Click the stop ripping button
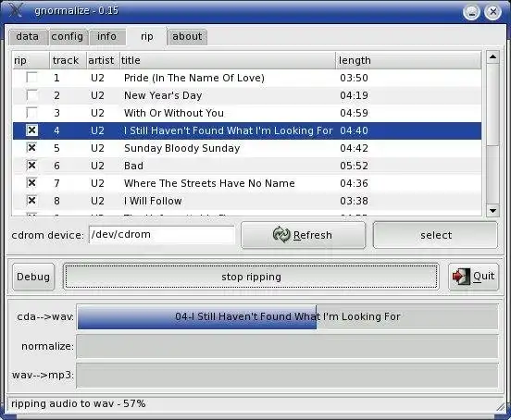Screen dimensions: 511x420 pyautogui.click(x=251, y=277)
